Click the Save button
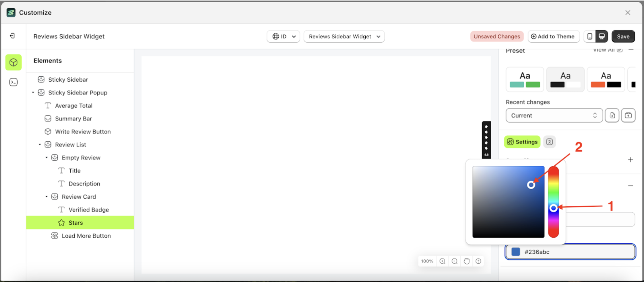Screen dimensions: 644x282 623,36
